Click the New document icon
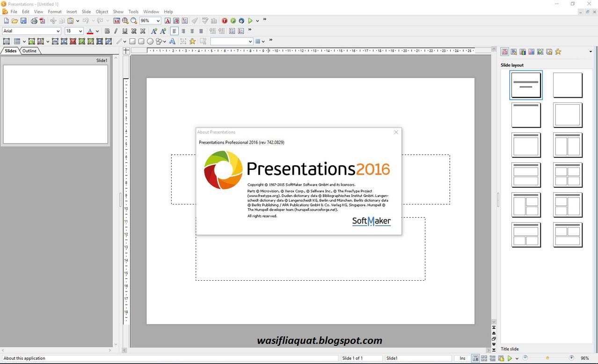 [x=6, y=21]
